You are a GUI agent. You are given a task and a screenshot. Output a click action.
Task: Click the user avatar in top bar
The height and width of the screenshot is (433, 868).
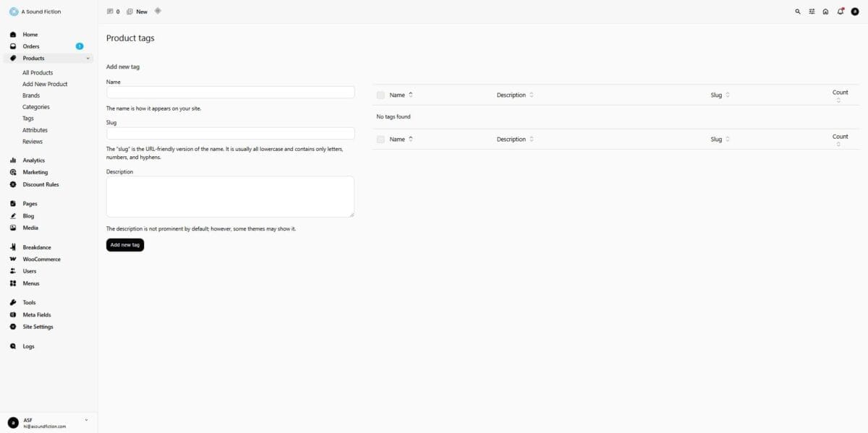854,12
